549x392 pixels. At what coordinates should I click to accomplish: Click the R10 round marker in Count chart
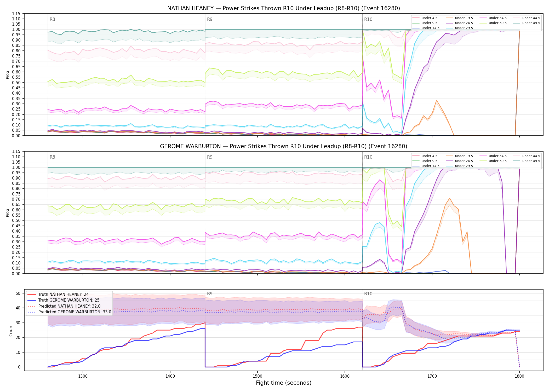coord(368,294)
